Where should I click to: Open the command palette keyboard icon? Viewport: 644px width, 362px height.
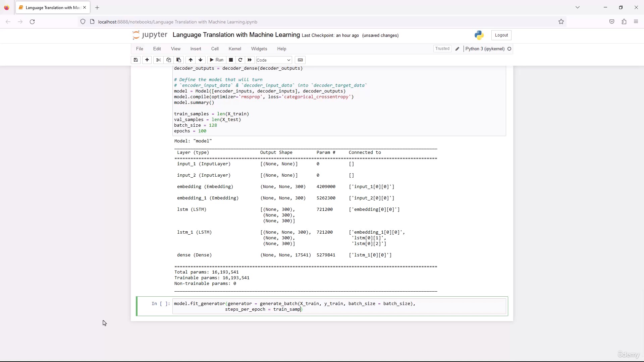coord(300,60)
